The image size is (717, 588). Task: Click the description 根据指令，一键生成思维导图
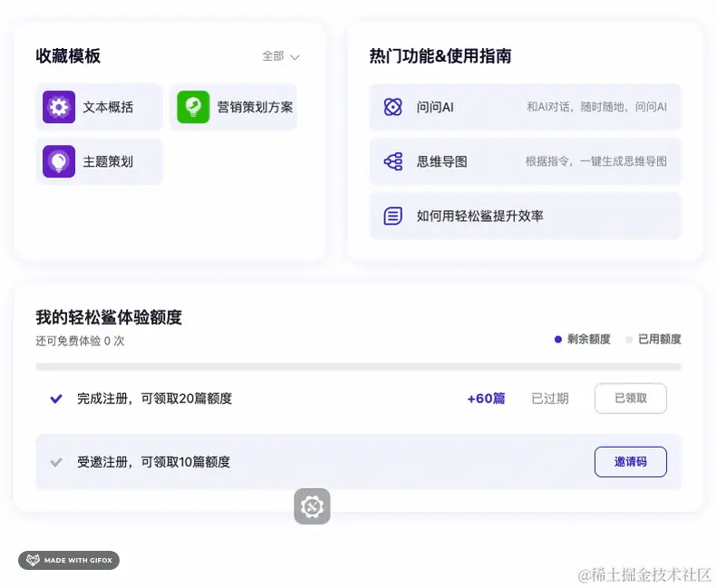(x=596, y=161)
